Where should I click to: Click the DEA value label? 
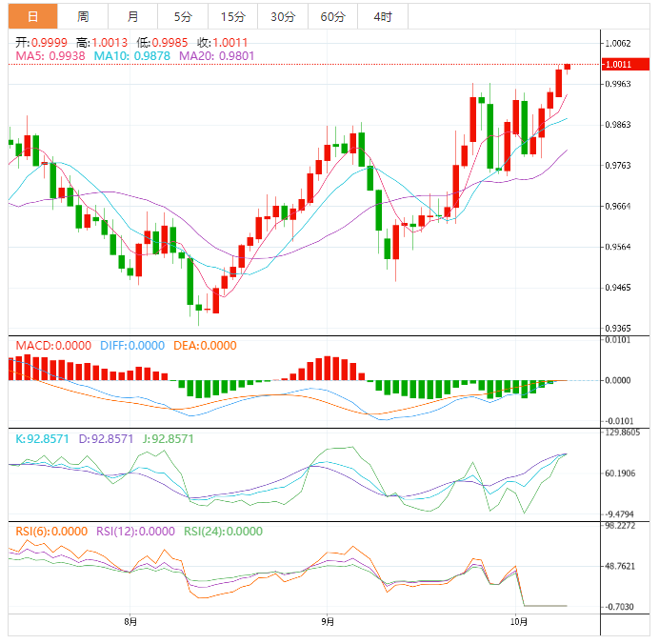205,346
